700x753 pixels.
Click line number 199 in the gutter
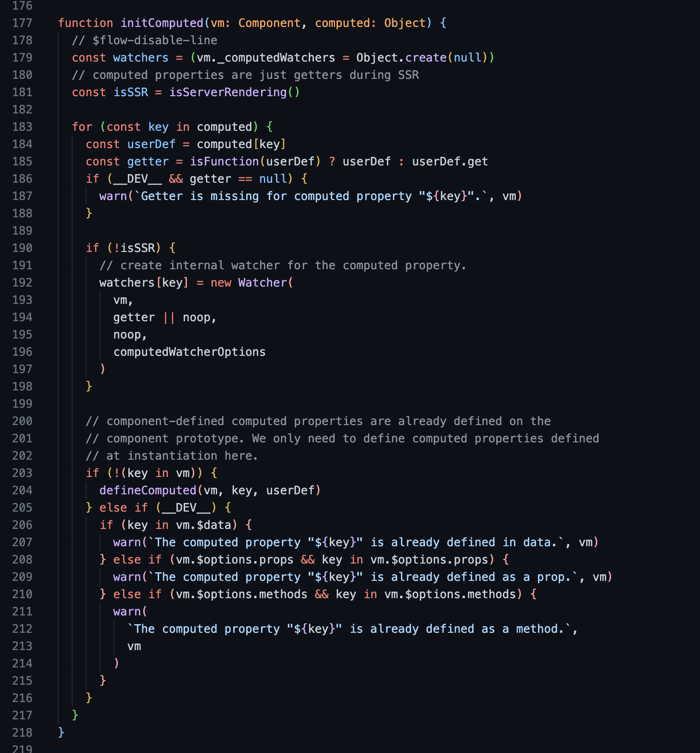[22, 404]
